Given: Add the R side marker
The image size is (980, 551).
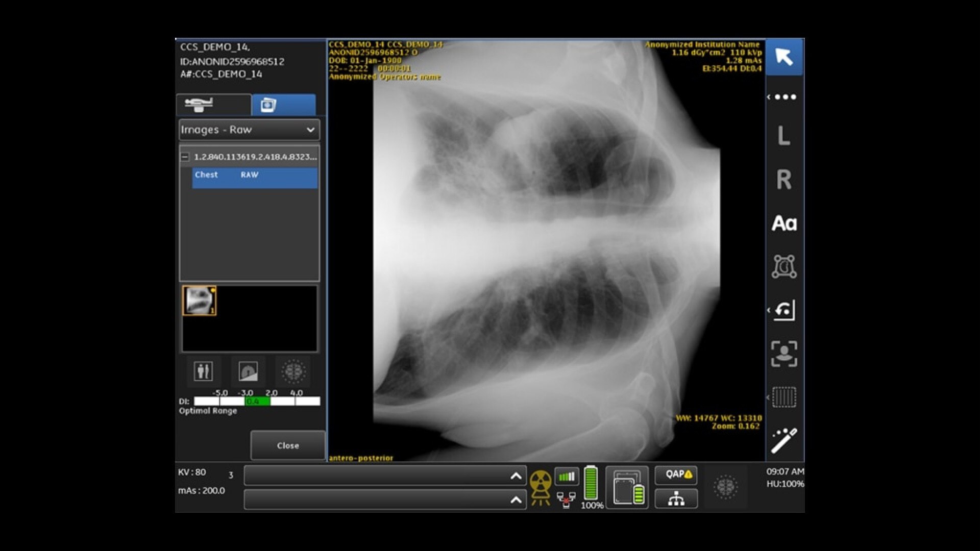Looking at the screenshot, I should click(x=784, y=180).
